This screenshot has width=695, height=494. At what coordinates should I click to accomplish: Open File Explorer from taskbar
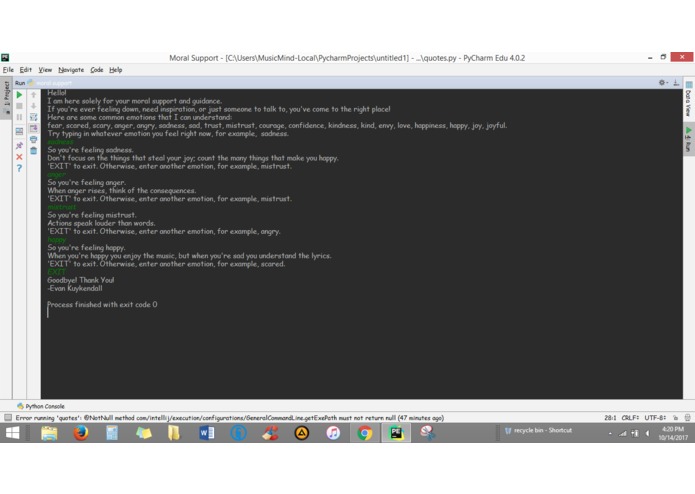coord(49,433)
